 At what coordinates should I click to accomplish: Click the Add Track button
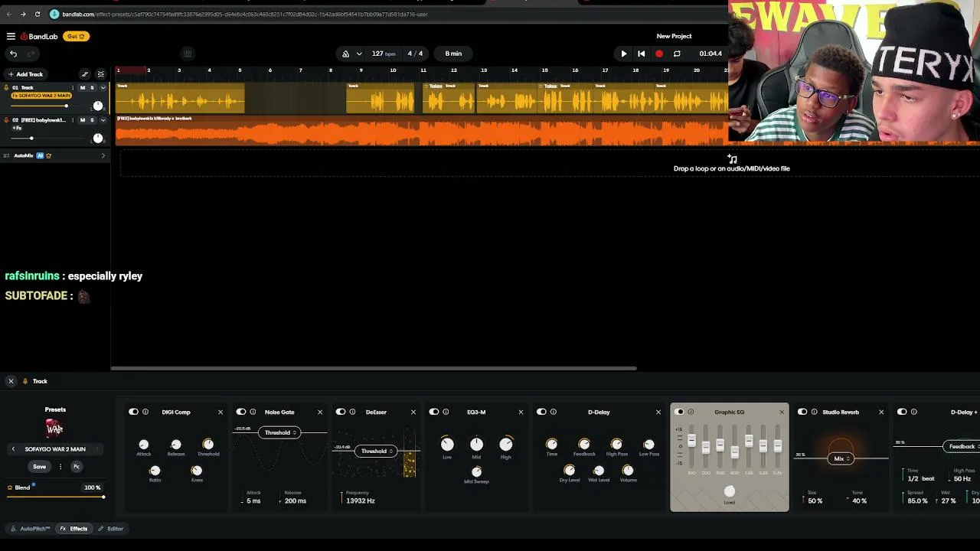pos(25,74)
